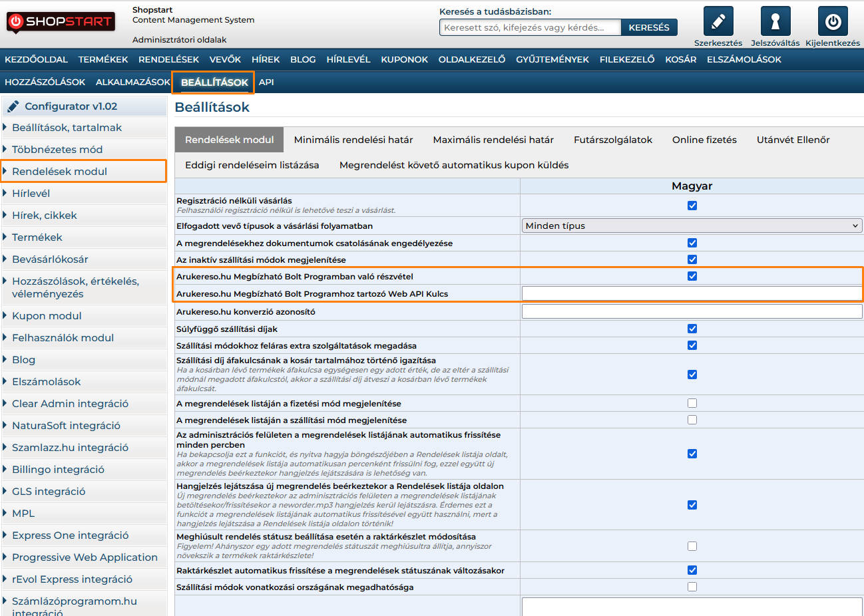This screenshot has height=616, width=864.
Task: Toggle Raktárkészlet automatikus frissítése checkbox
Action: click(x=692, y=570)
